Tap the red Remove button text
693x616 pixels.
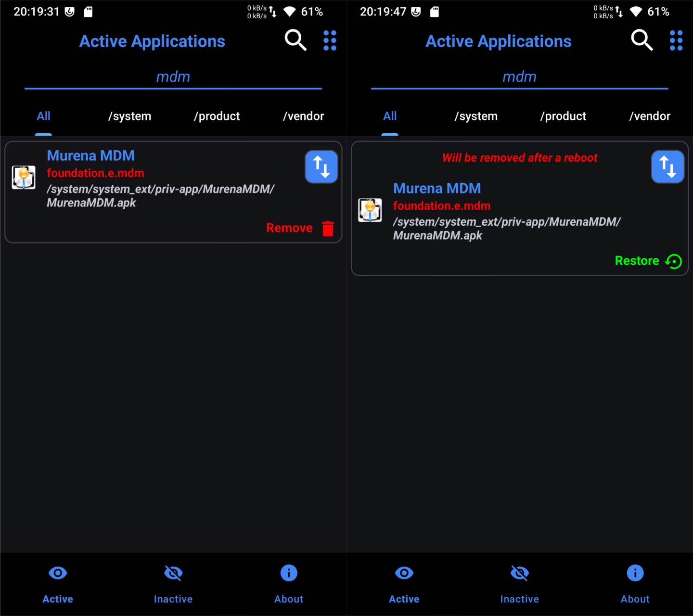[x=289, y=228]
